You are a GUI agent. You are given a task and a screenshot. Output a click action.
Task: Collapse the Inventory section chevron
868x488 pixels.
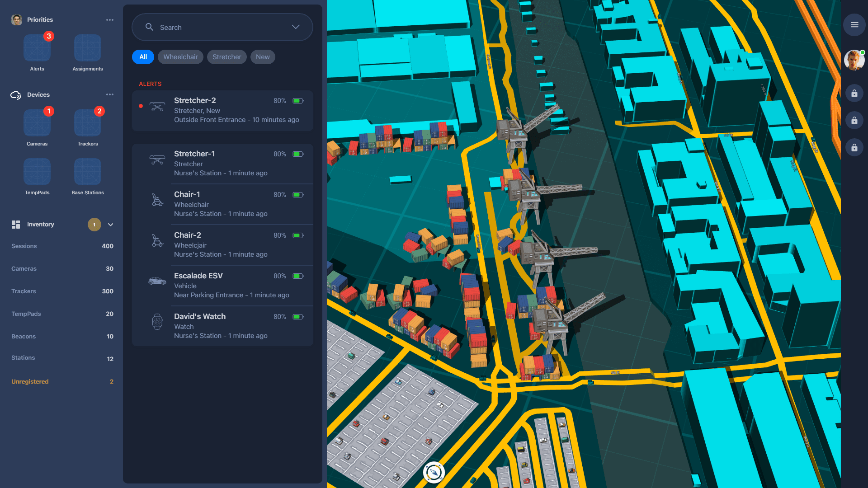point(111,225)
